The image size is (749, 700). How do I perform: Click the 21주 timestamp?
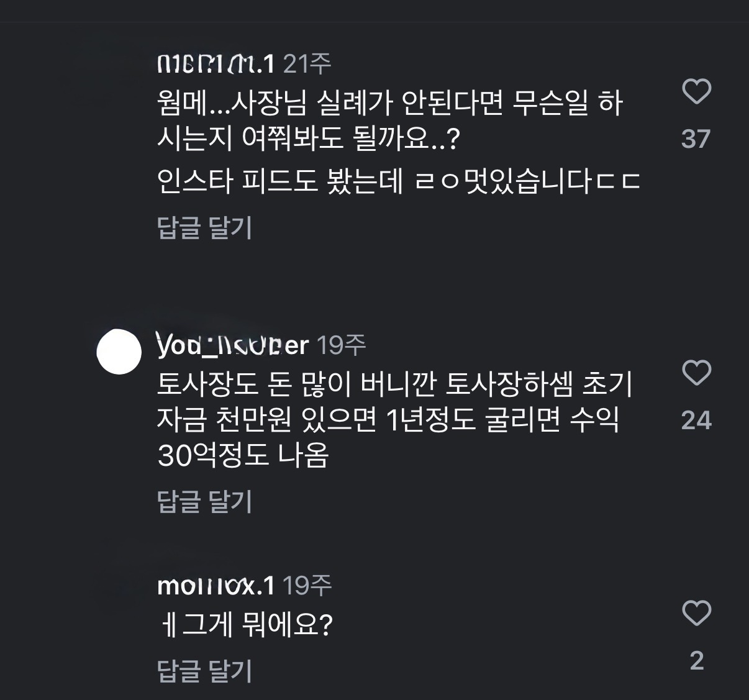click(x=307, y=63)
